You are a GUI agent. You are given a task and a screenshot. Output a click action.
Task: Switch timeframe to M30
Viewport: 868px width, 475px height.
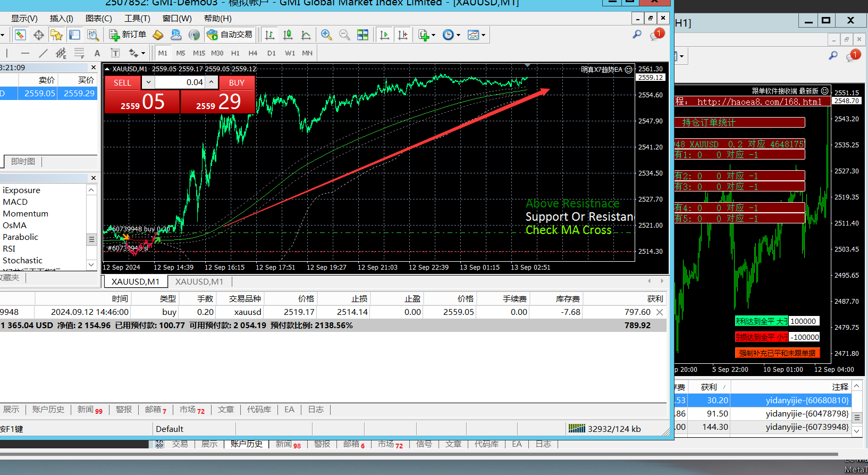click(217, 53)
